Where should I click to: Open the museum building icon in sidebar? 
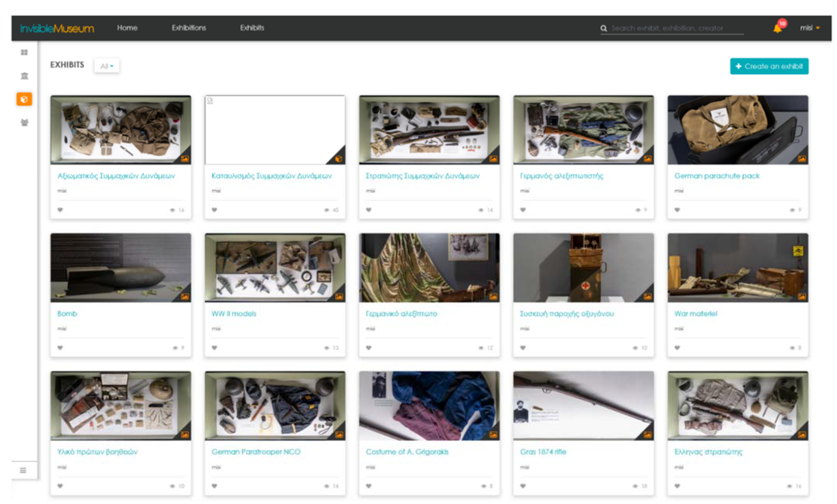[24, 76]
